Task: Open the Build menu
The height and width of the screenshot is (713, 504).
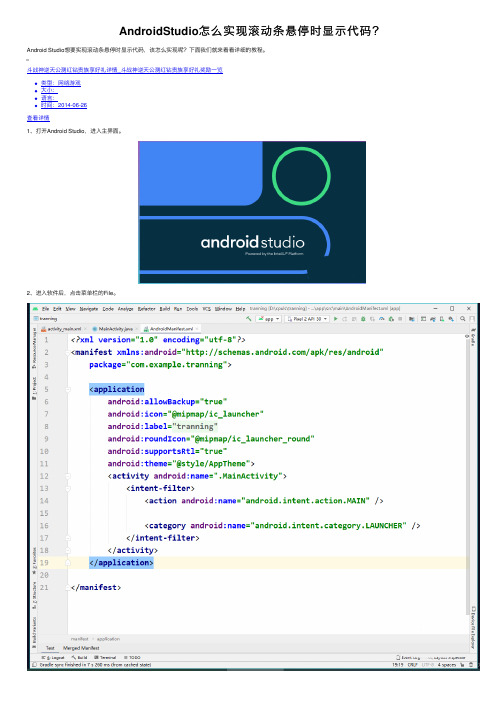Action: [x=165, y=309]
